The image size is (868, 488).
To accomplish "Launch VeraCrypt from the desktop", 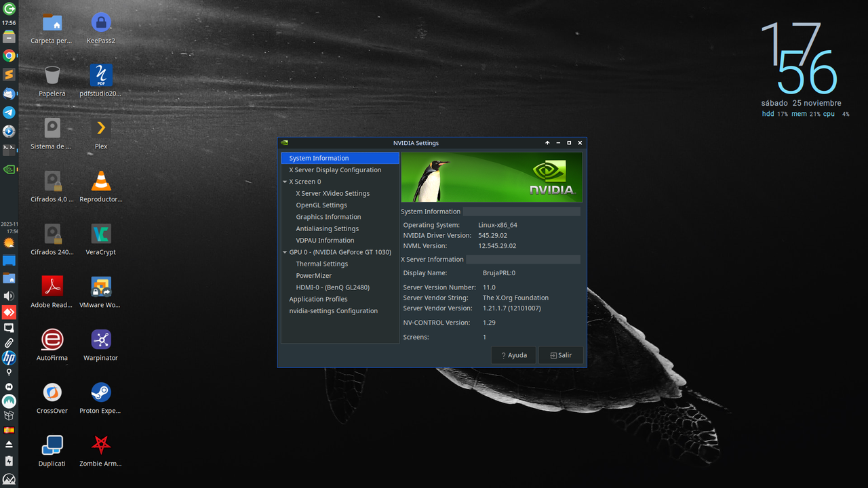I will pos(101,234).
